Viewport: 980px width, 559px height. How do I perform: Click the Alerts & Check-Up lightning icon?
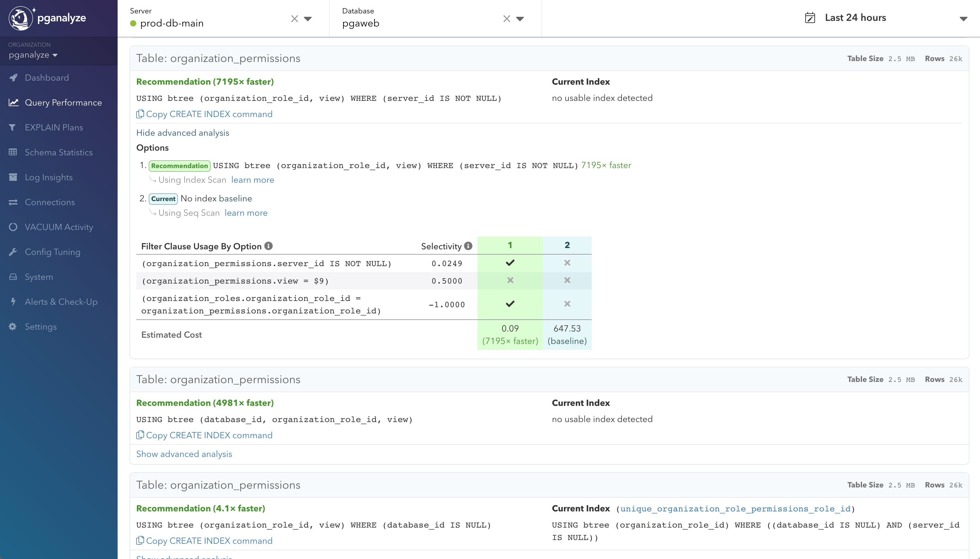coord(13,302)
